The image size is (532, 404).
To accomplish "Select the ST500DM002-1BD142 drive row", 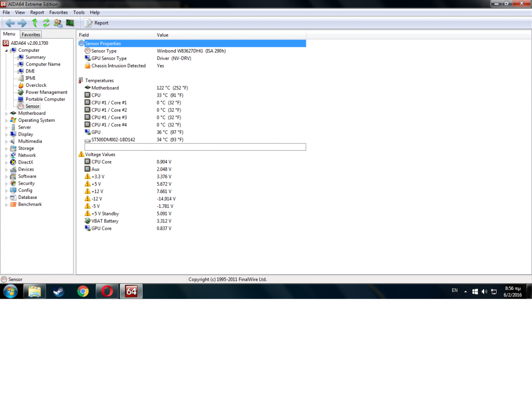I will coord(192,140).
